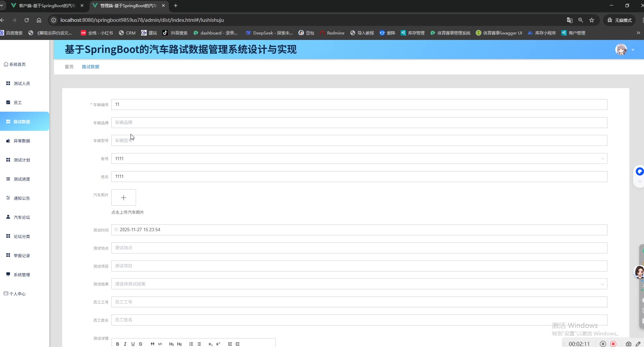The image size is (644, 347).
Task: Open the recorder's pencil annotation tool
Action: (x=638, y=344)
